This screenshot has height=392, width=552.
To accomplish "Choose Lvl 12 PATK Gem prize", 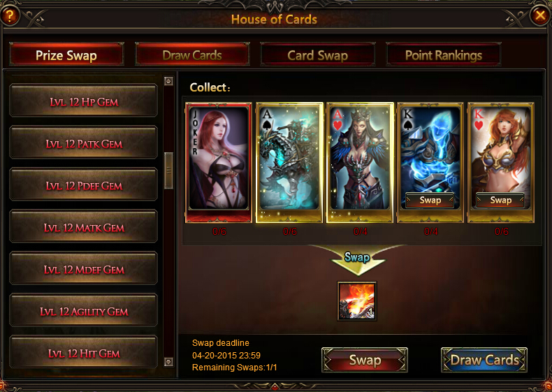I will [x=83, y=143].
